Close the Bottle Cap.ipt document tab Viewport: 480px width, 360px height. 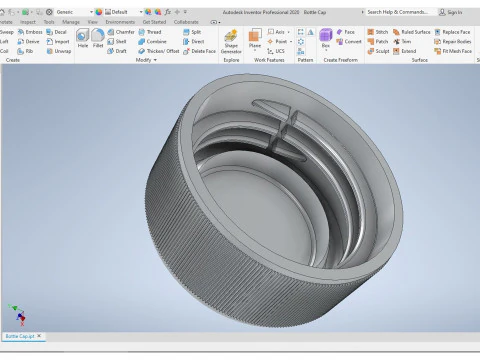pos(39,336)
